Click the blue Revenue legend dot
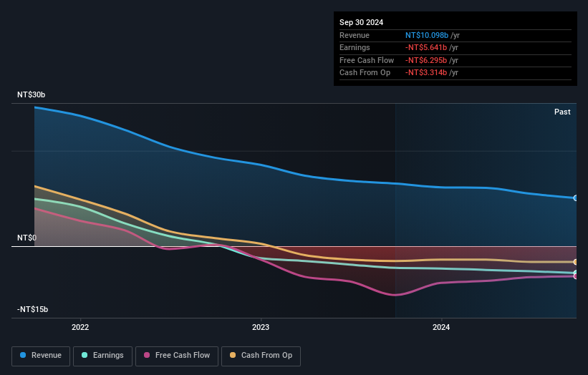Screen dimensions: 588x375 [x=23, y=355]
